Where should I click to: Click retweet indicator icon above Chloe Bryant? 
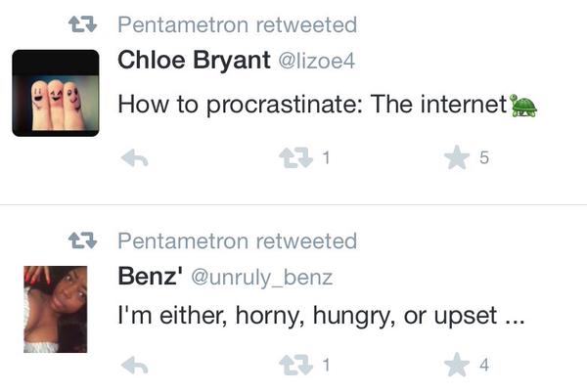click(x=85, y=25)
